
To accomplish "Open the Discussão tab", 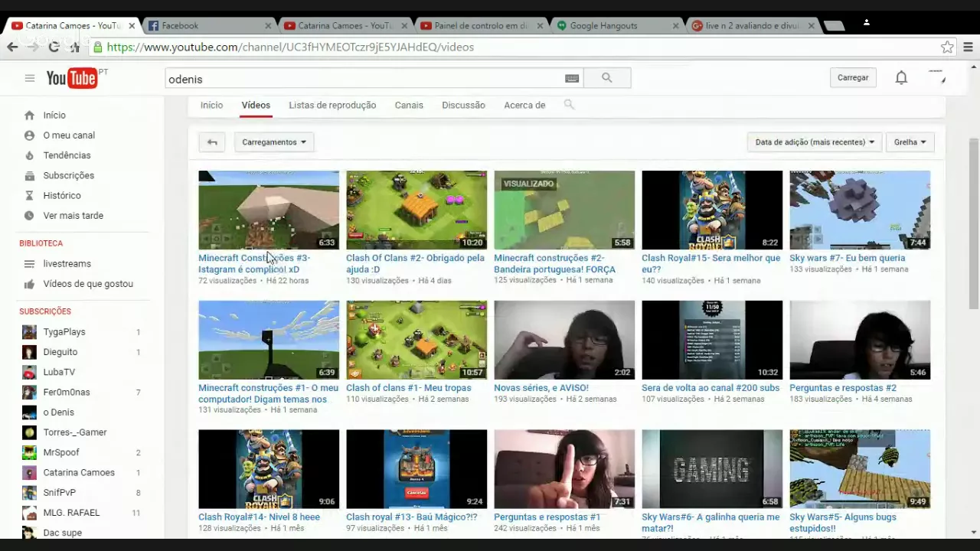I will pos(463,105).
